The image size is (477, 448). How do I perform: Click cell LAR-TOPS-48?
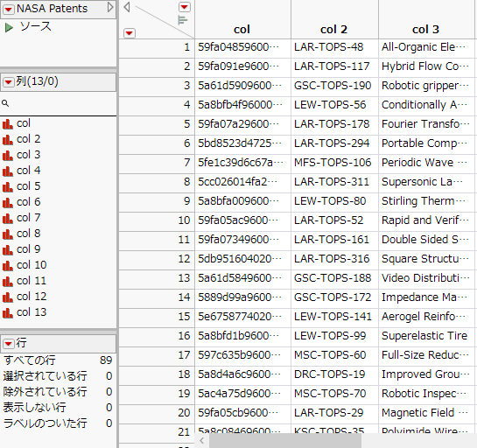334,47
